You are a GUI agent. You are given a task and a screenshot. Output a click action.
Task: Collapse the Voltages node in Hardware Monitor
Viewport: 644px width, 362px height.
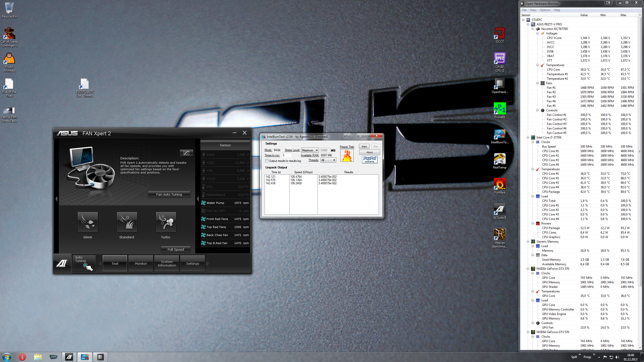[538, 33]
